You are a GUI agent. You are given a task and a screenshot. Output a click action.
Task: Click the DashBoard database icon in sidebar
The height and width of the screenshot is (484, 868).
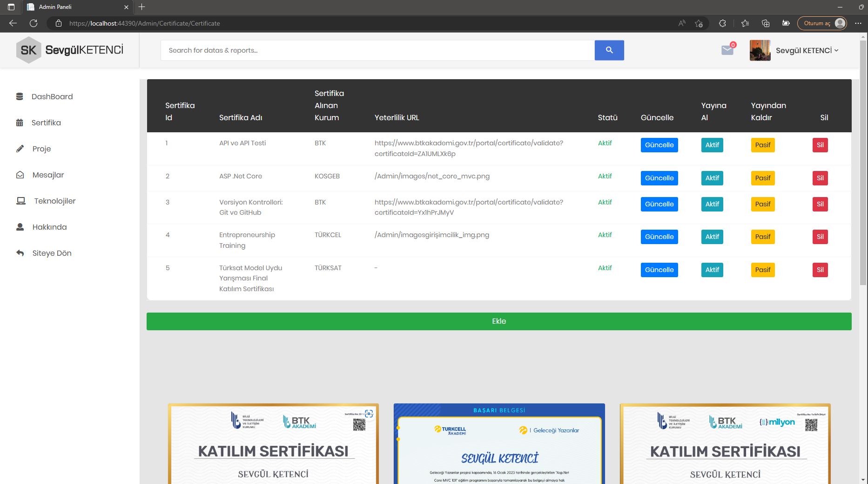tap(20, 96)
